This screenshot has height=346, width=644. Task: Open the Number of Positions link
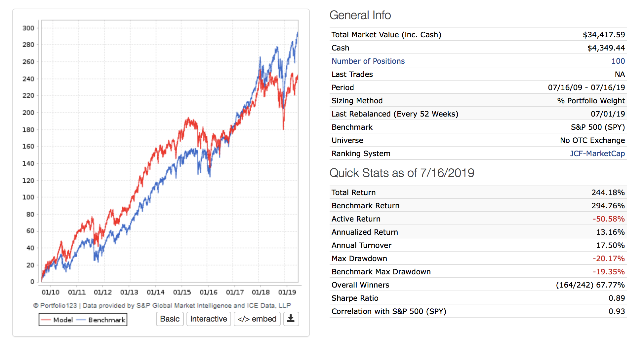coord(368,61)
